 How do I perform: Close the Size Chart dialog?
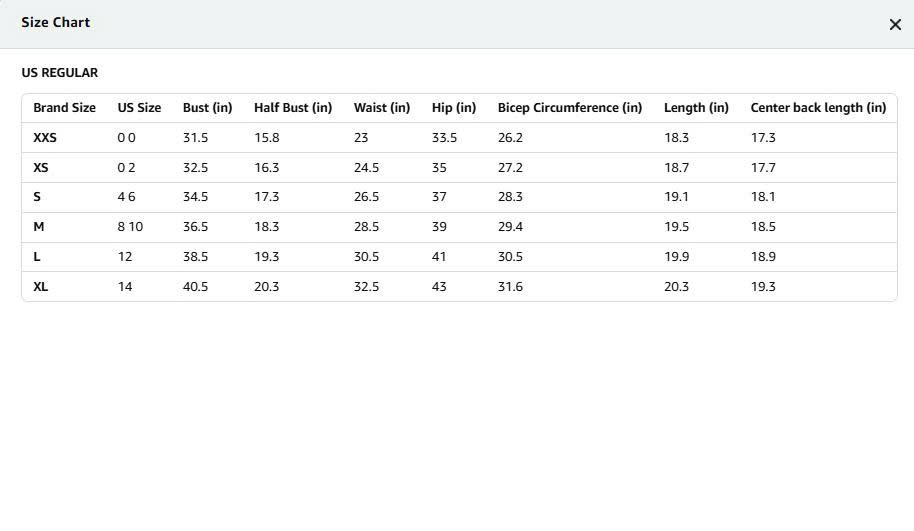[x=895, y=25]
